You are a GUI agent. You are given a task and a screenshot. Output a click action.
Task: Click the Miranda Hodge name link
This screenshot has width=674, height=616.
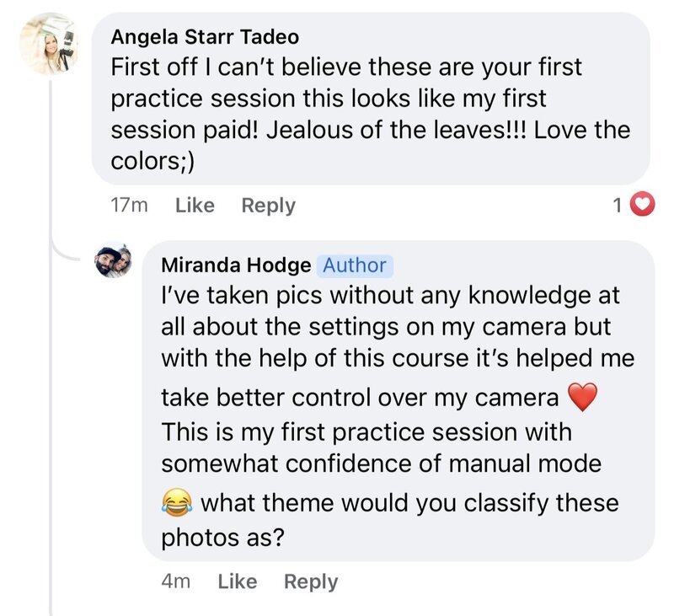[x=235, y=265]
